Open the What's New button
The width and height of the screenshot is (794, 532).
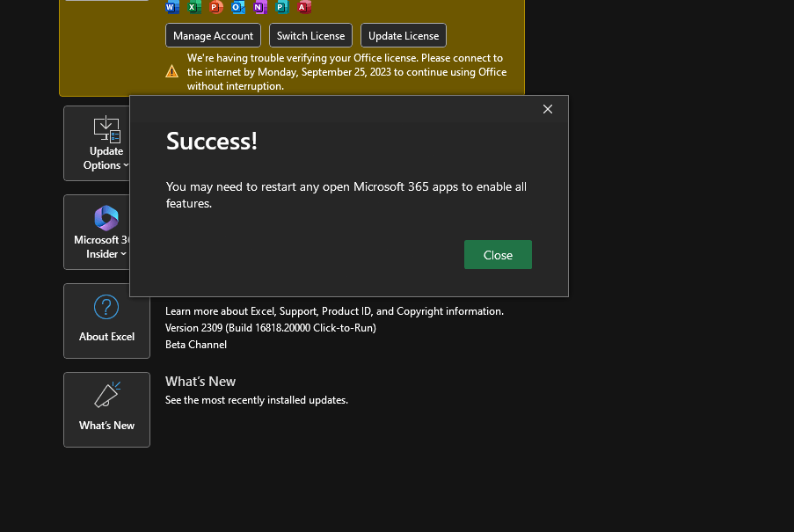107,410
